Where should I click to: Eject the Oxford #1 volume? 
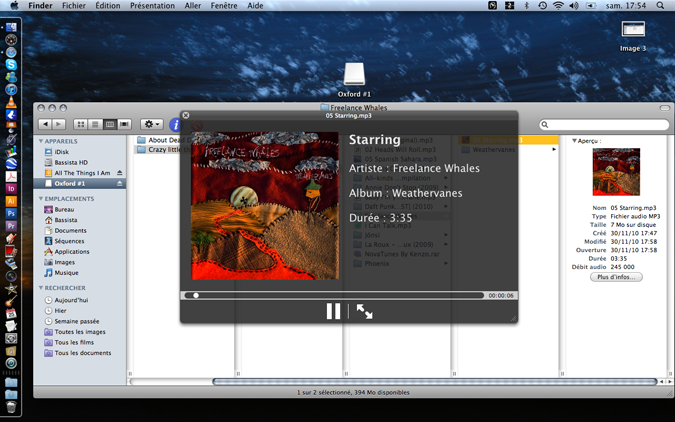pyautogui.click(x=120, y=184)
